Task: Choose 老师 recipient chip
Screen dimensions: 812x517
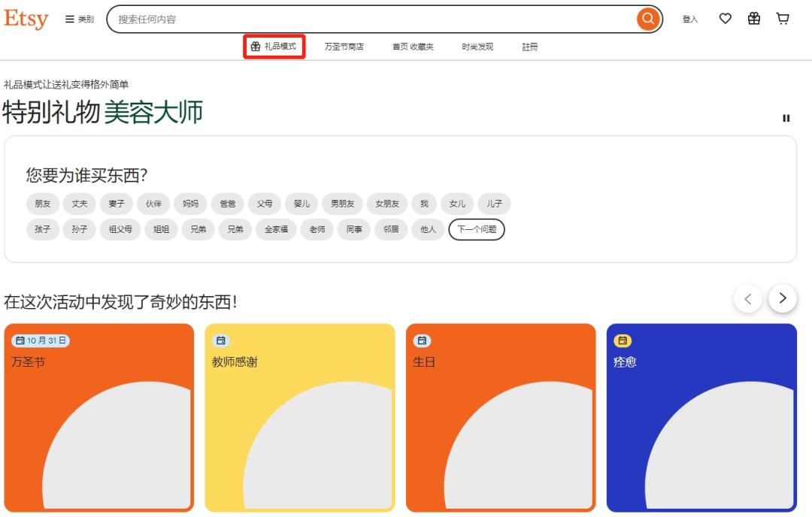Action: 317,229
